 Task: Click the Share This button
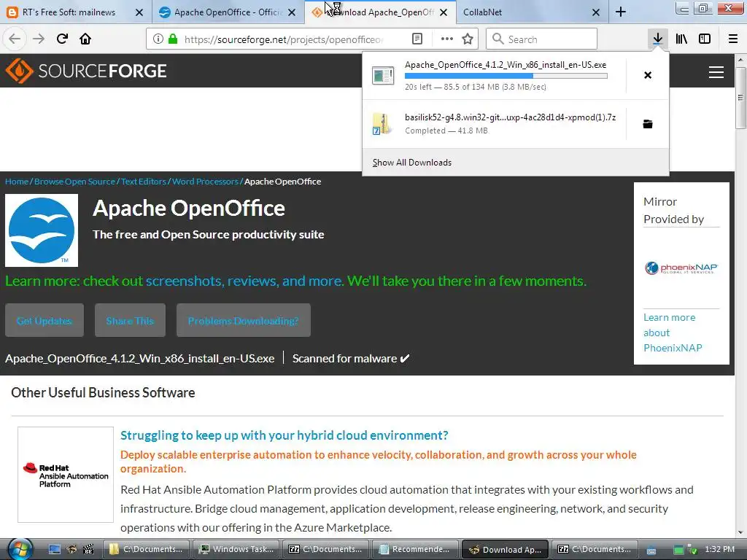130,321
